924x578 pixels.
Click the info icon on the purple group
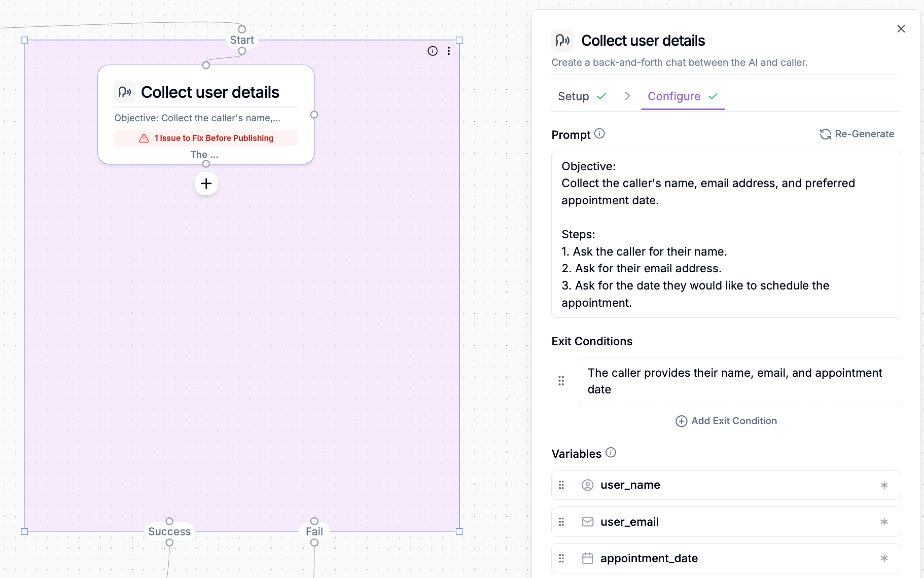(432, 51)
